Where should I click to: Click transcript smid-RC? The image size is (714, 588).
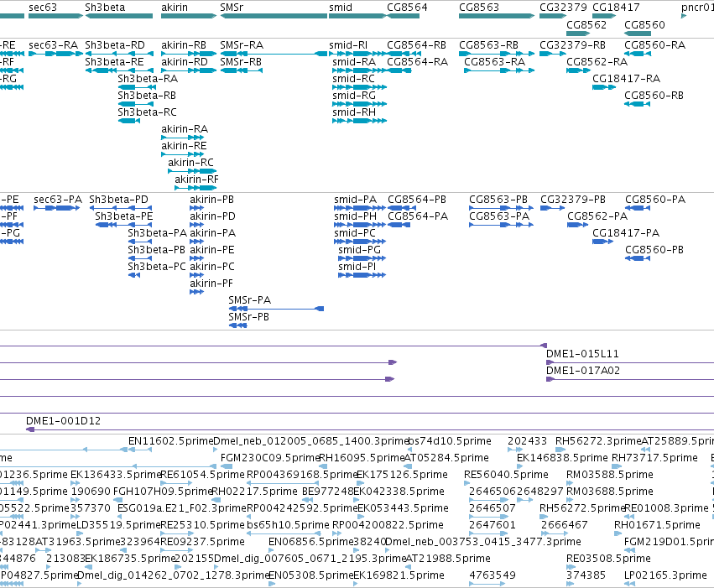click(353, 79)
